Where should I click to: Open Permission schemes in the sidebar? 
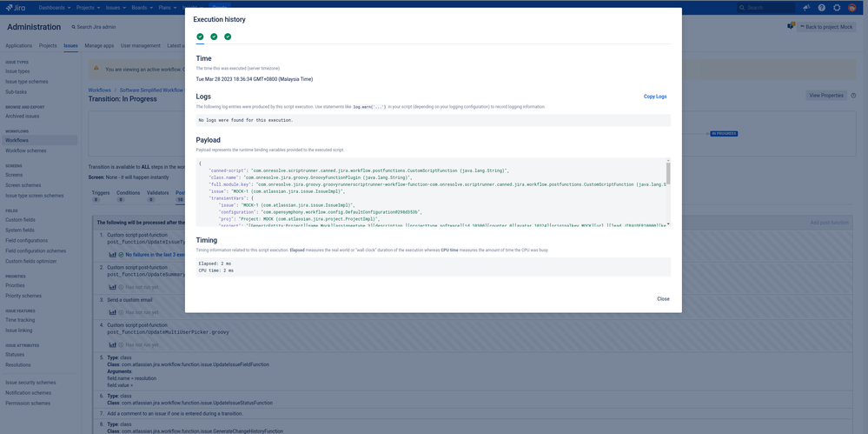click(x=28, y=403)
